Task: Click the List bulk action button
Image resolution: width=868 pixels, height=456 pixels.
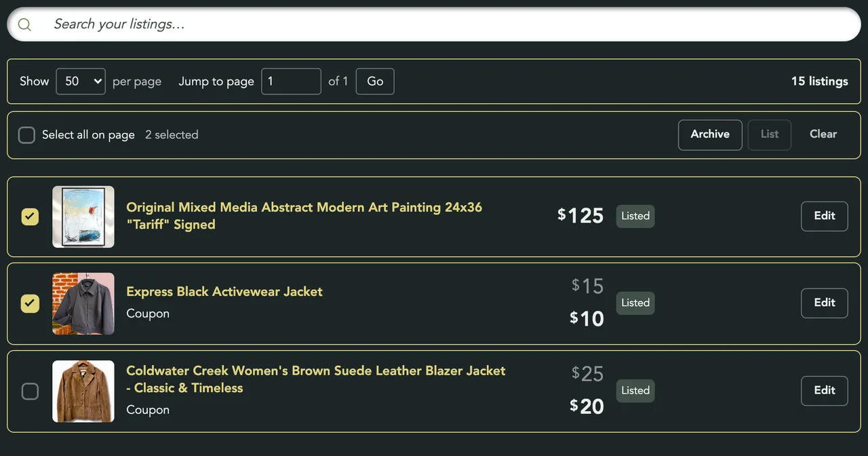Action: 770,134
